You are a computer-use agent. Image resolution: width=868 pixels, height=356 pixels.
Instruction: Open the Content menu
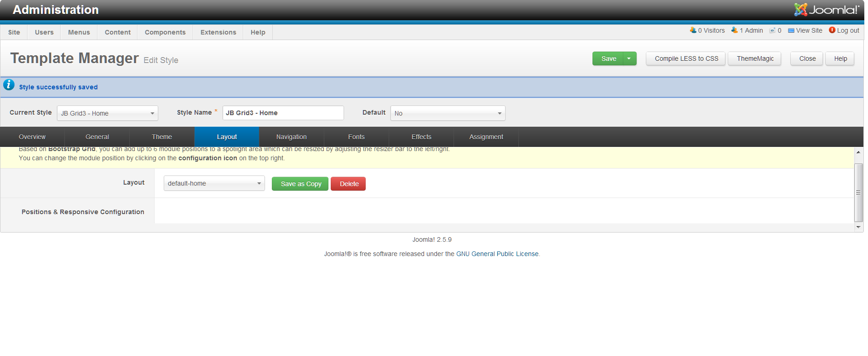pos(118,32)
